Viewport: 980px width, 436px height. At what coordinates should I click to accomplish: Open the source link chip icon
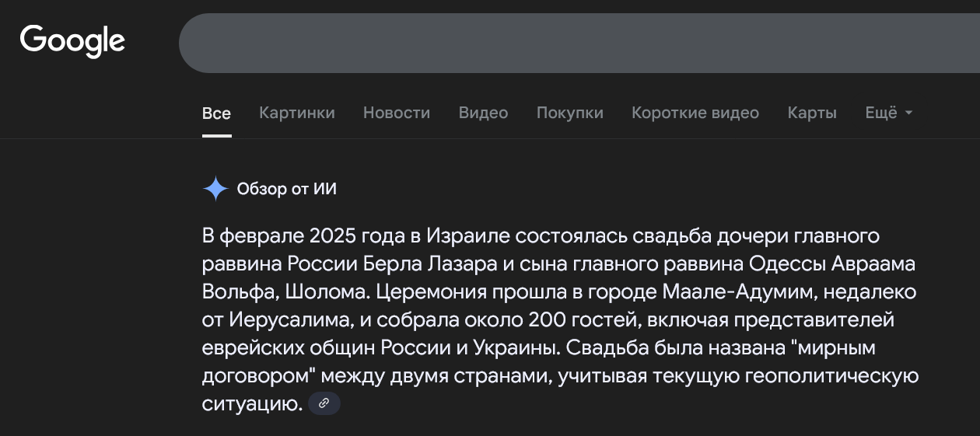click(324, 403)
